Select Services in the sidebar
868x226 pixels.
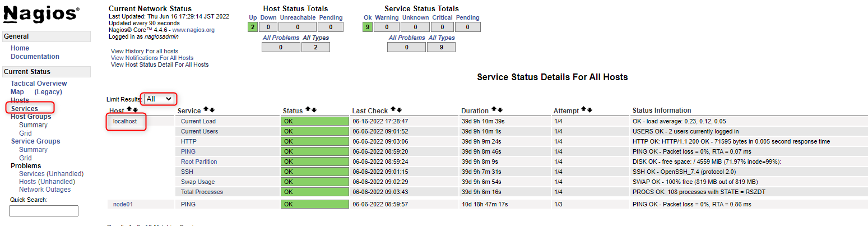coord(25,108)
